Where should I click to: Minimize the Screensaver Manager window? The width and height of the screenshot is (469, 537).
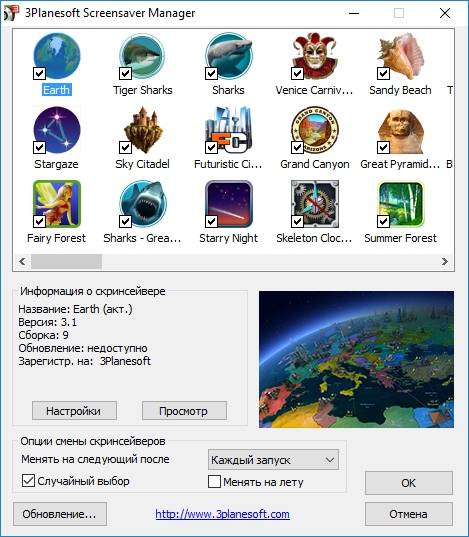(354, 13)
